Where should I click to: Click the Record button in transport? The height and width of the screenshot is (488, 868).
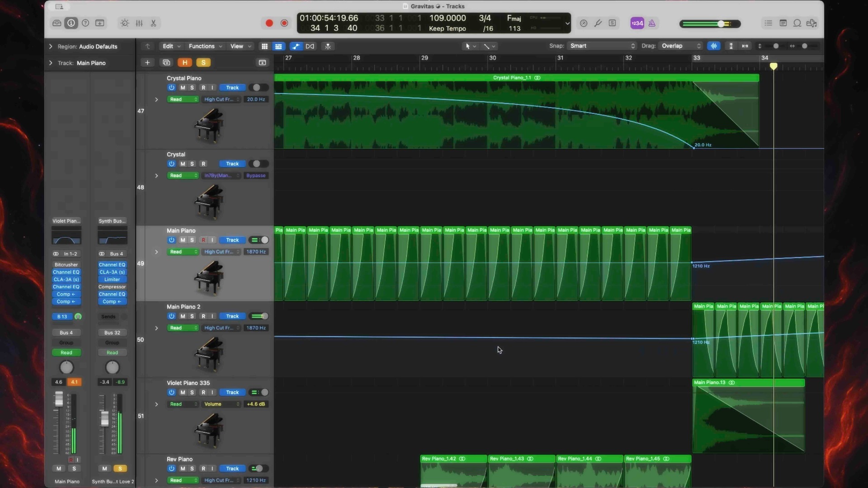point(269,23)
